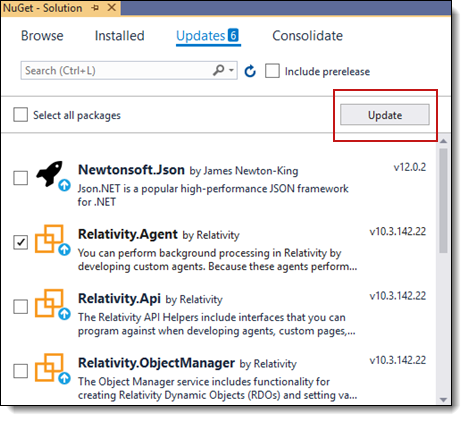Image resolution: width=467 pixels, height=421 pixels.
Task: Click update-available arrow badge on Relativity.ObjectManager
Action: coord(64,378)
